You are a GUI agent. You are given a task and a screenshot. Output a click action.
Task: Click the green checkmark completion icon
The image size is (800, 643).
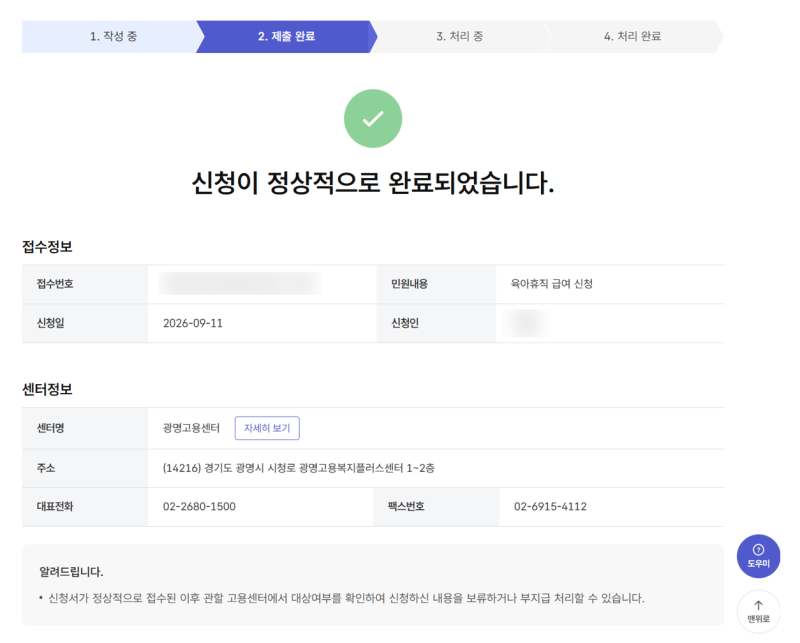[x=372, y=118]
